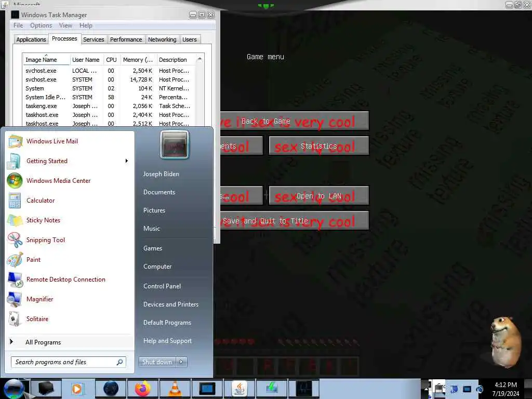Open Help and Support
This screenshot has width=532, height=399.
[167, 341]
